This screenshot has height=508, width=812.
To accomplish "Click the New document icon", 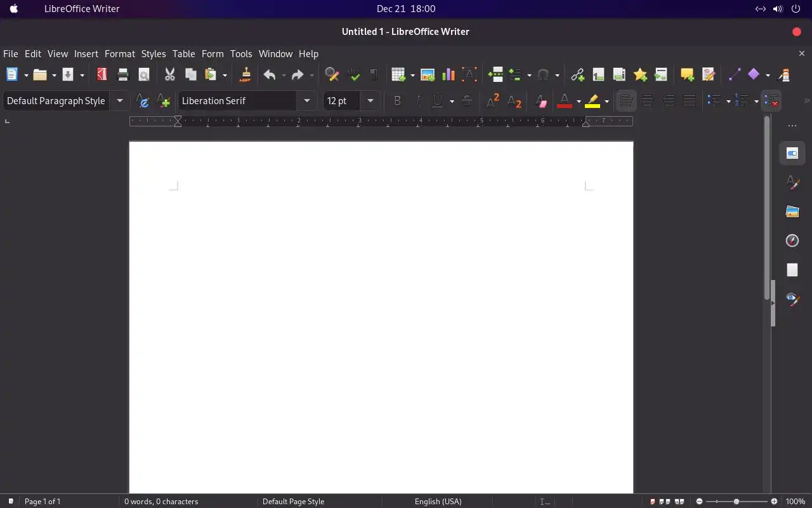I will coord(11,75).
